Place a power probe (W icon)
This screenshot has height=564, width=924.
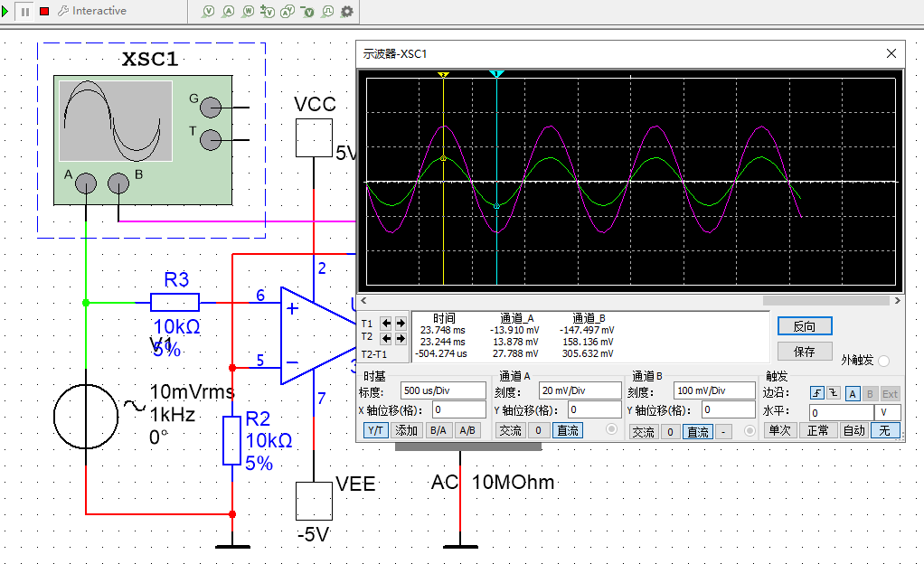point(248,11)
